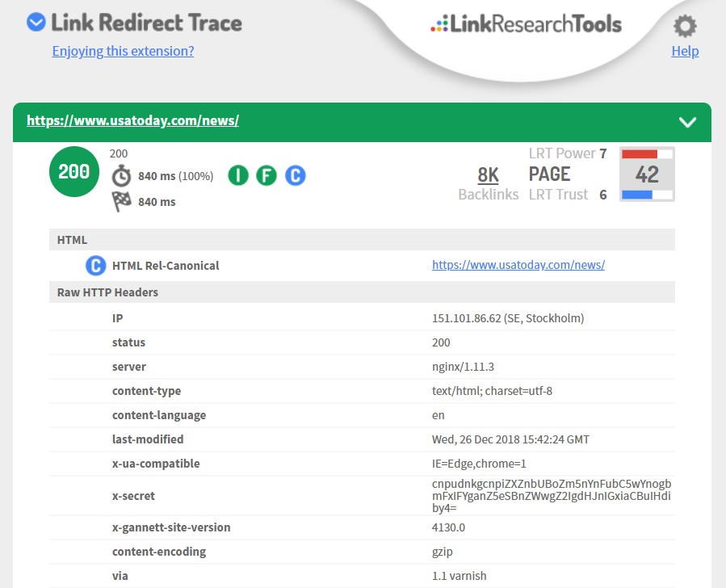Click the green F indicator icon
The image size is (726, 588).
click(x=266, y=175)
